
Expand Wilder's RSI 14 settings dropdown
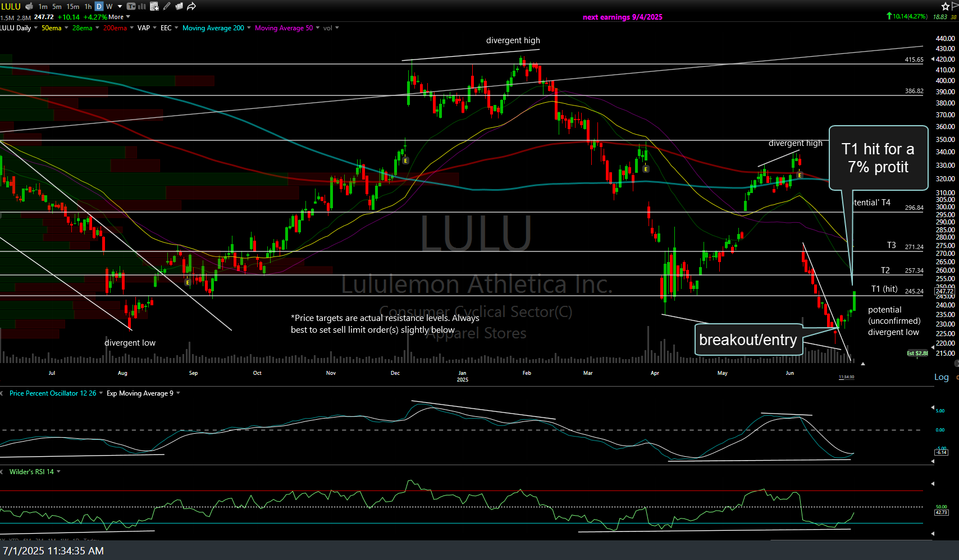click(x=58, y=472)
